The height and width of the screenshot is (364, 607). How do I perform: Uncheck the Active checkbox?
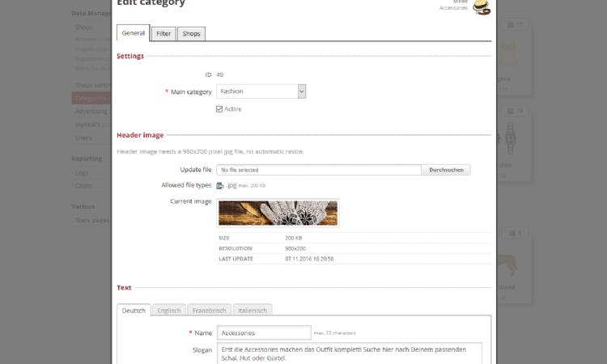(219, 108)
